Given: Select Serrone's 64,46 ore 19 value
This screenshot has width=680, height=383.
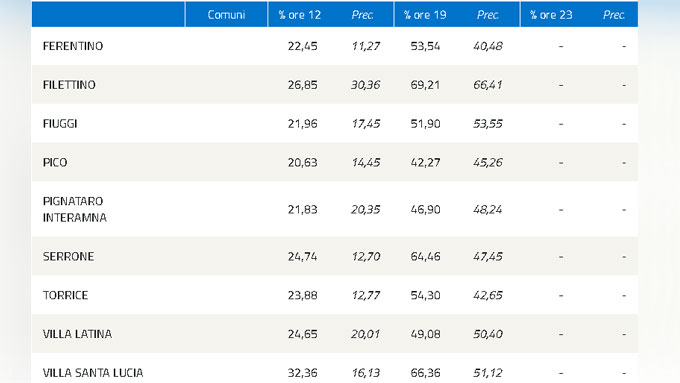Looking at the screenshot, I should tap(425, 256).
